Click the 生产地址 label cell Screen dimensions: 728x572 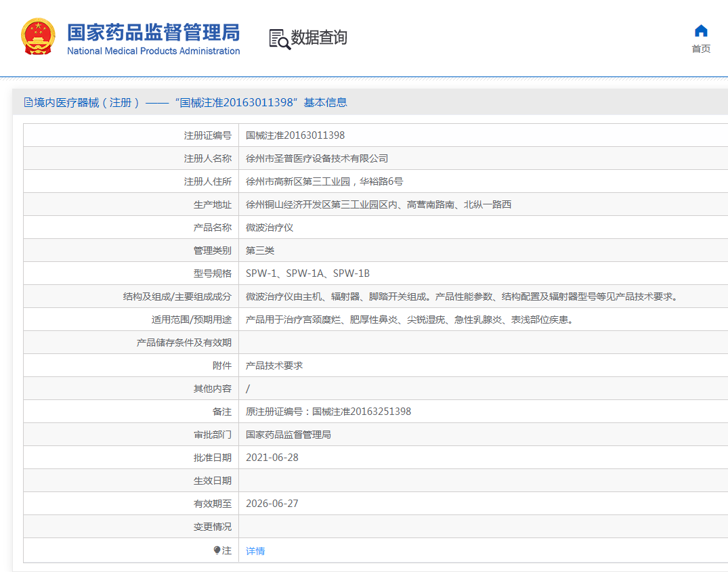click(x=131, y=204)
